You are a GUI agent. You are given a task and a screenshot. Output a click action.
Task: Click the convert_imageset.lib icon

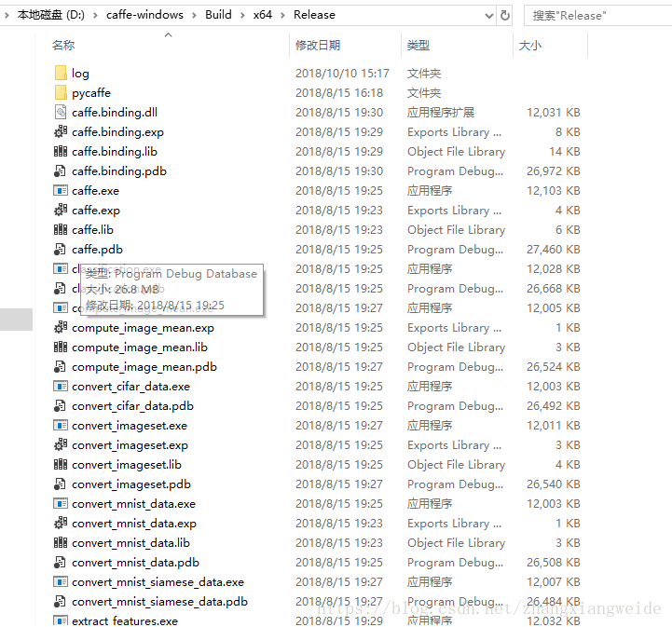pyautogui.click(x=61, y=464)
